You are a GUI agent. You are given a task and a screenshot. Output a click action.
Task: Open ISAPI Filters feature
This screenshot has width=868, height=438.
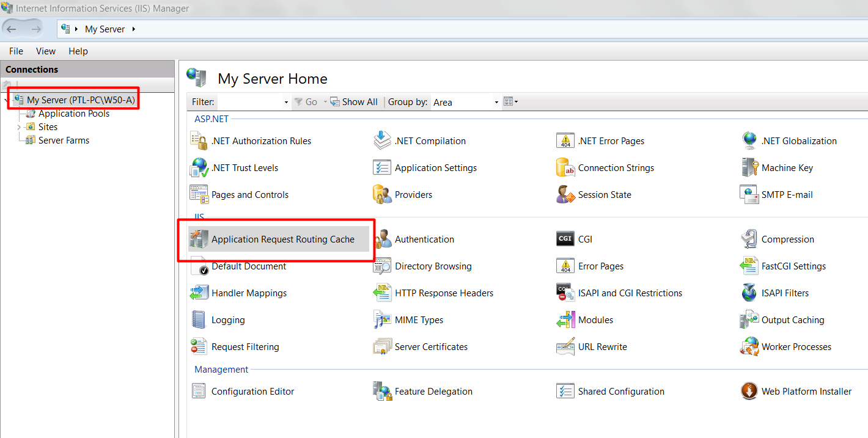click(775, 293)
